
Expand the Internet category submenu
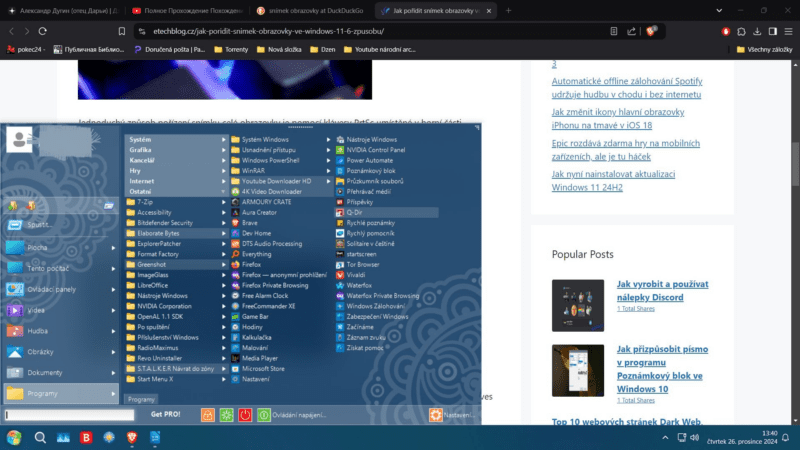tap(176, 181)
